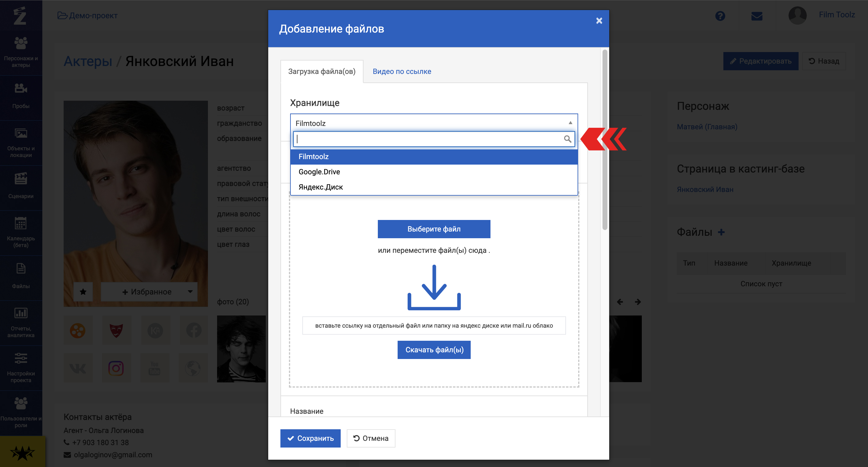This screenshot has height=467, width=868.
Task: Click the Film Toolz user name
Action: point(837,15)
